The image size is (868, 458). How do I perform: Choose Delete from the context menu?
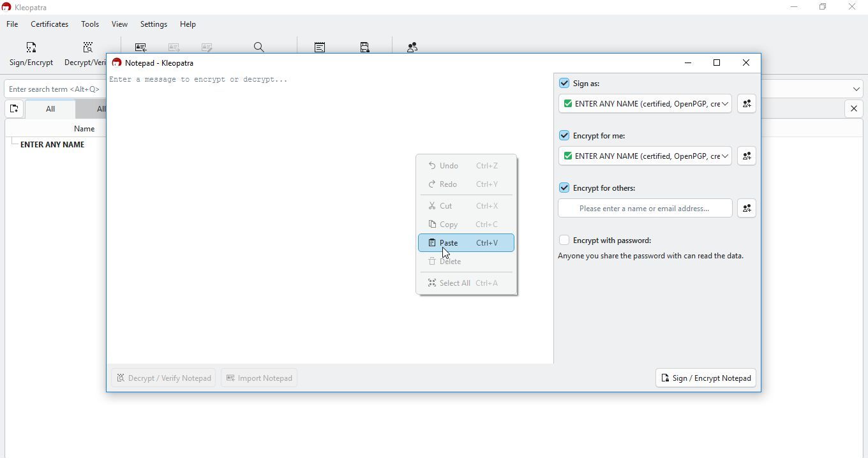467,262
